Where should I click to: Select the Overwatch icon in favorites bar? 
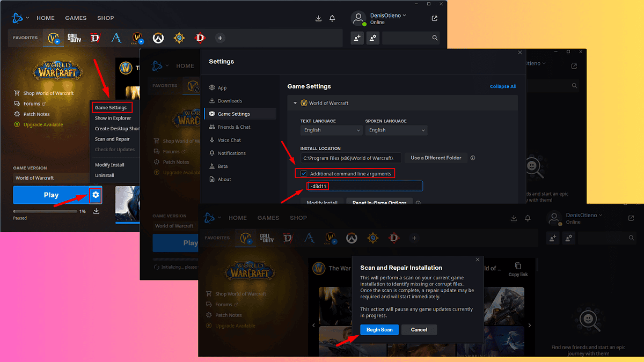coord(158,38)
